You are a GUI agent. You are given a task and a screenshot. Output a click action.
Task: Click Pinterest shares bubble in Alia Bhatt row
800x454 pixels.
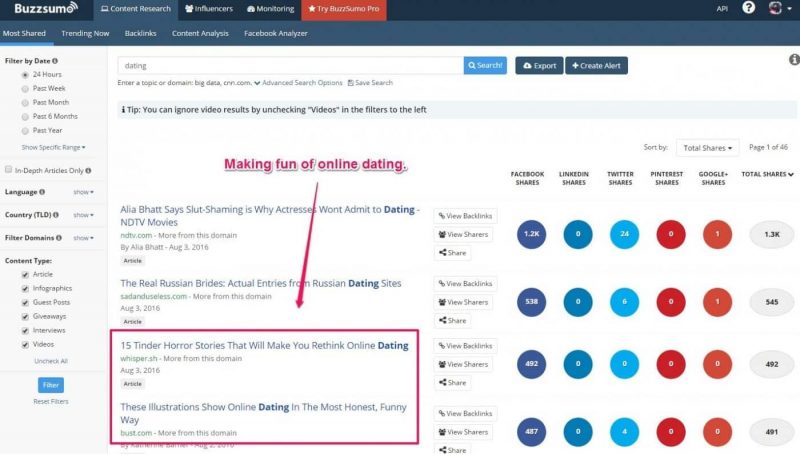click(x=670, y=234)
